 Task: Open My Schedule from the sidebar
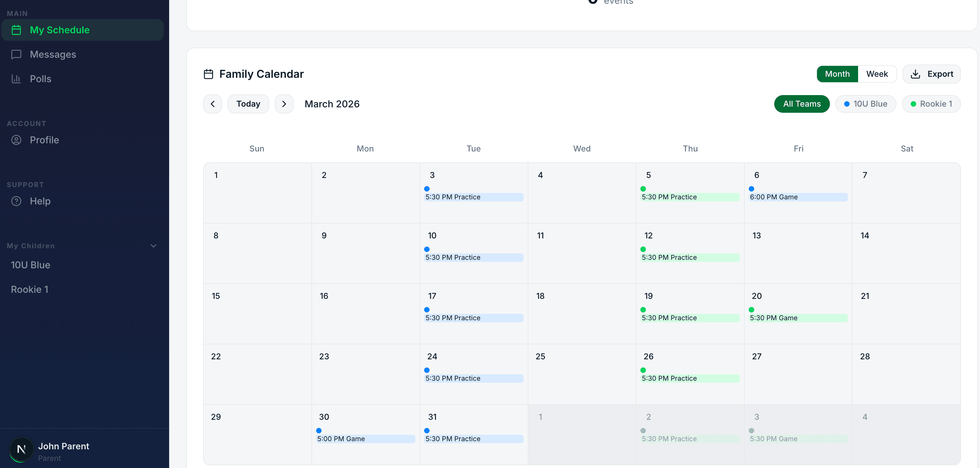(x=60, y=30)
